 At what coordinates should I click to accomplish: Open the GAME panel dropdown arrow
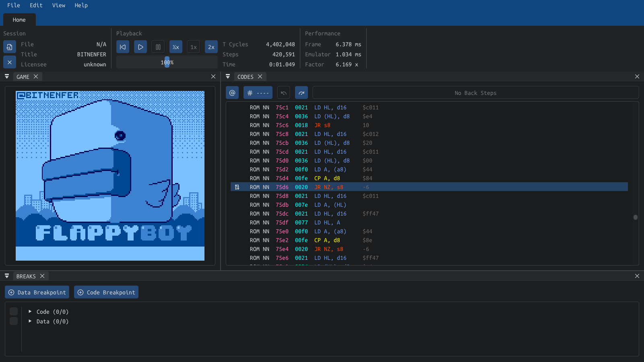click(x=7, y=76)
